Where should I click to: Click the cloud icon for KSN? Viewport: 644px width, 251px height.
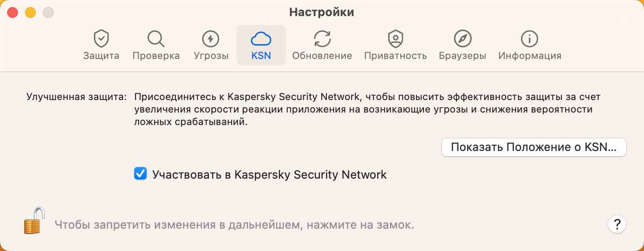(x=261, y=39)
